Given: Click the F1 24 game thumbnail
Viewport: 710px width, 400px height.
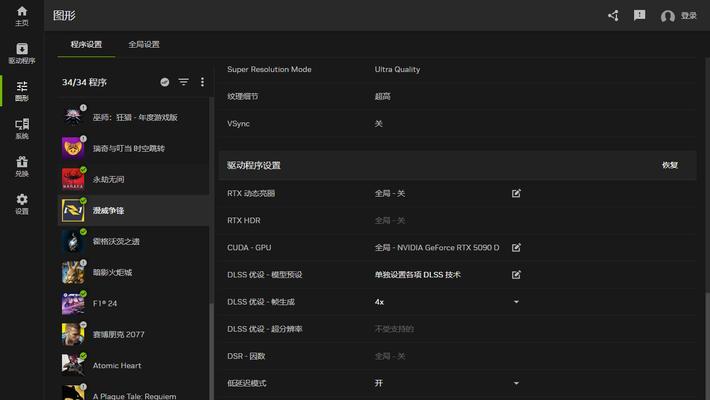Looking at the screenshot, I should (x=73, y=304).
